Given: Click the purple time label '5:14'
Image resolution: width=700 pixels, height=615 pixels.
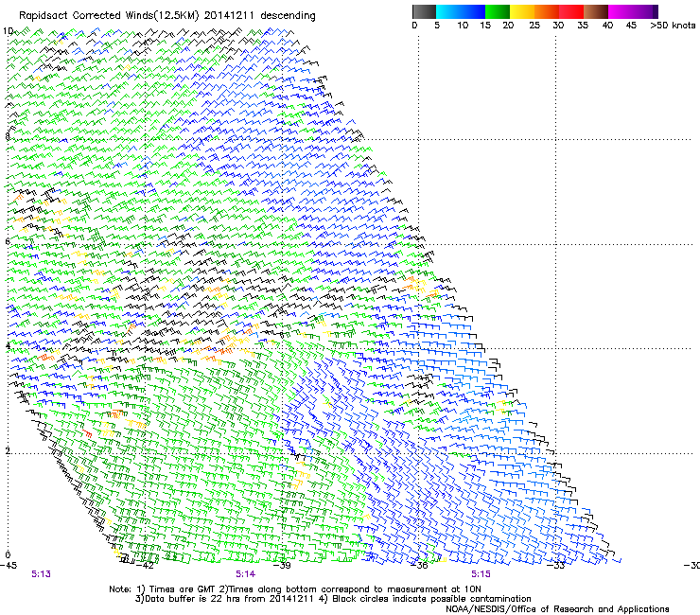Looking at the screenshot, I should [246, 574].
